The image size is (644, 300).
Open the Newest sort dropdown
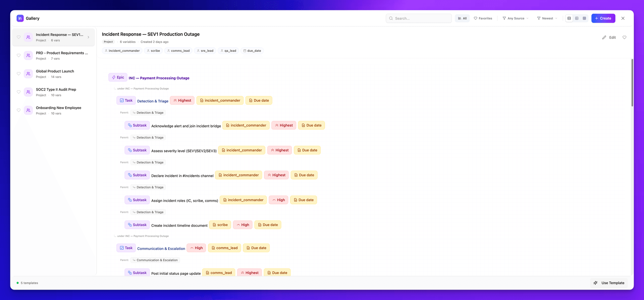(547, 18)
